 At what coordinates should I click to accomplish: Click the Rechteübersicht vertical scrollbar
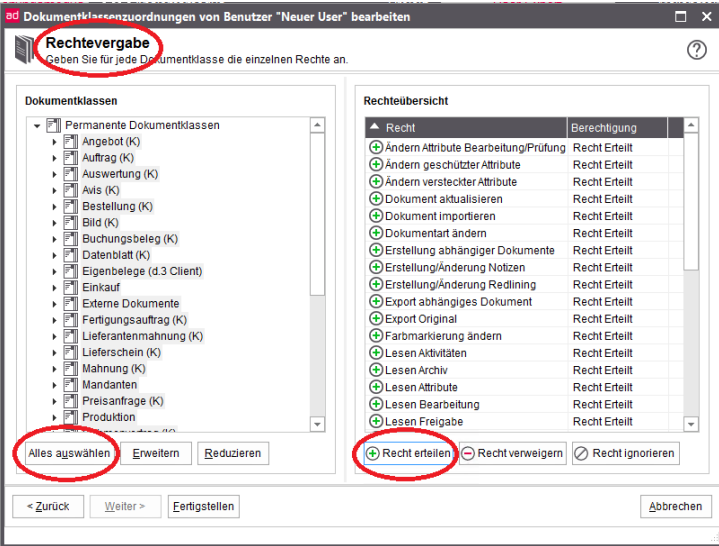tap(691, 200)
